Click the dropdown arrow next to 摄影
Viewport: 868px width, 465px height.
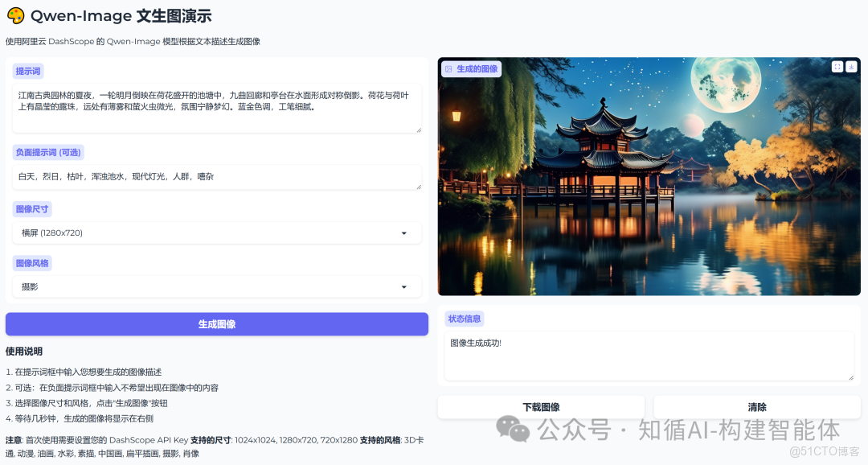pyautogui.click(x=405, y=286)
